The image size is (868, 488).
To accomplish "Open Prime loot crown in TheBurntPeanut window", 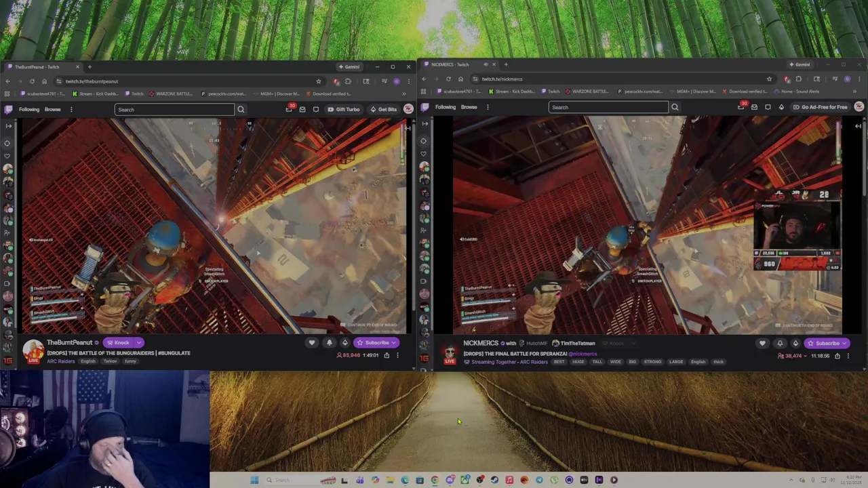I will (x=289, y=109).
